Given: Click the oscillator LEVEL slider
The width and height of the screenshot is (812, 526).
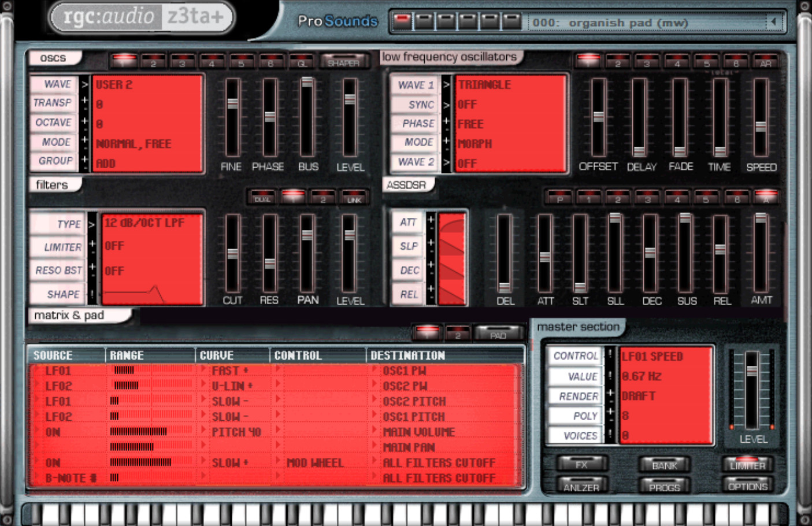Looking at the screenshot, I should (350, 117).
